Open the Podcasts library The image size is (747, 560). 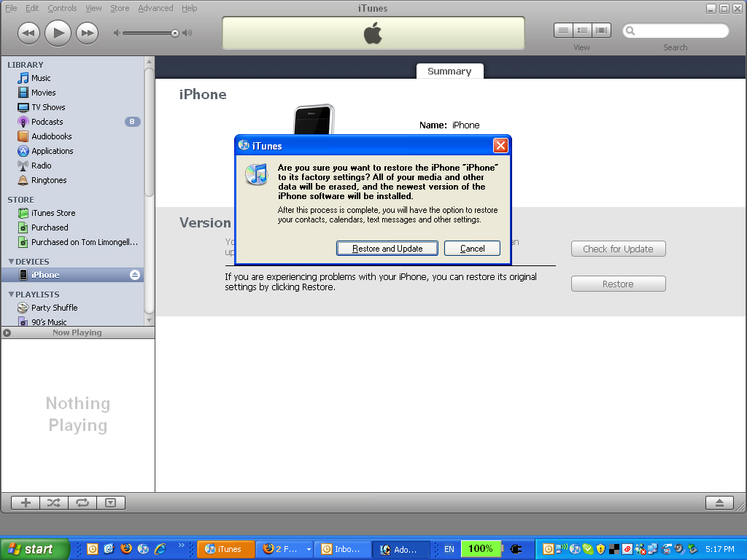click(x=47, y=122)
